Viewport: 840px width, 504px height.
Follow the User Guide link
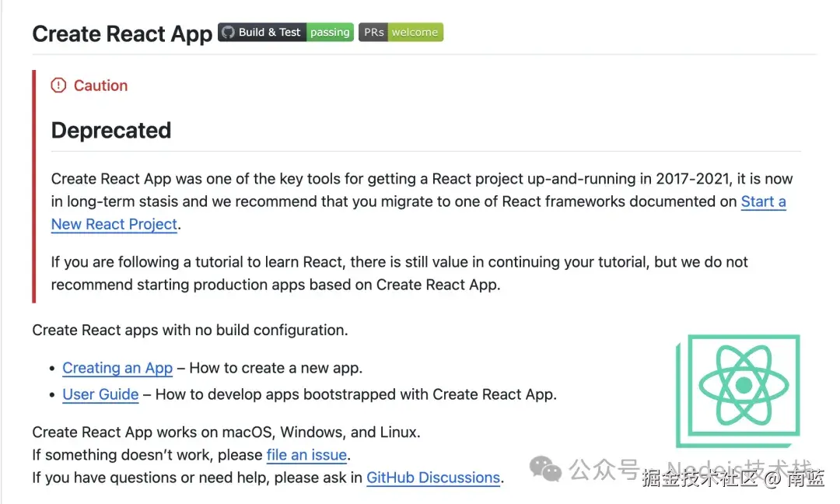point(100,394)
